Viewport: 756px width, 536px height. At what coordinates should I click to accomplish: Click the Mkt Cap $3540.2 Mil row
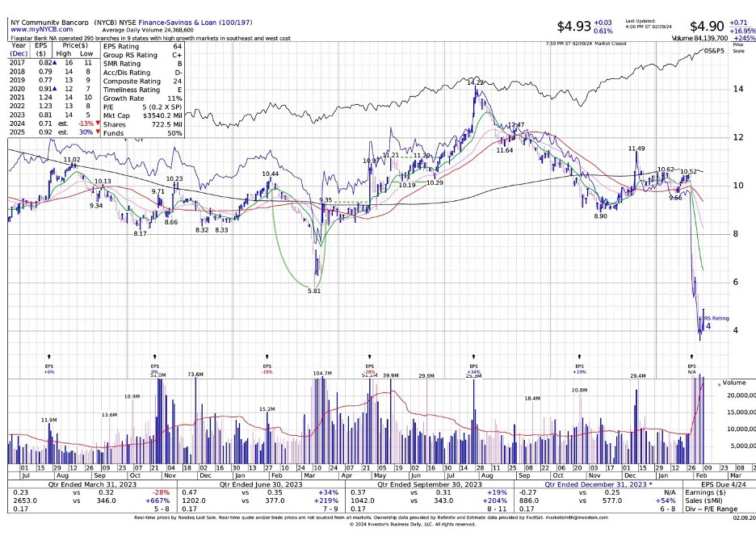[x=142, y=115]
